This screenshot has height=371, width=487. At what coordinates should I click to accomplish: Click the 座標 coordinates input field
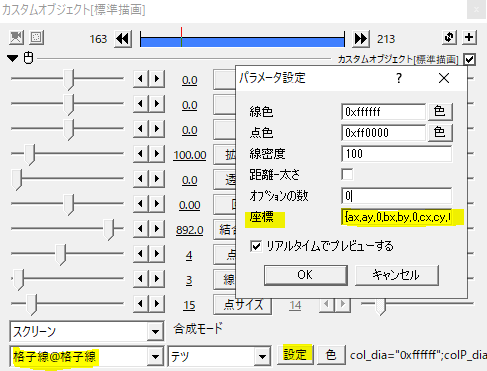(397, 217)
